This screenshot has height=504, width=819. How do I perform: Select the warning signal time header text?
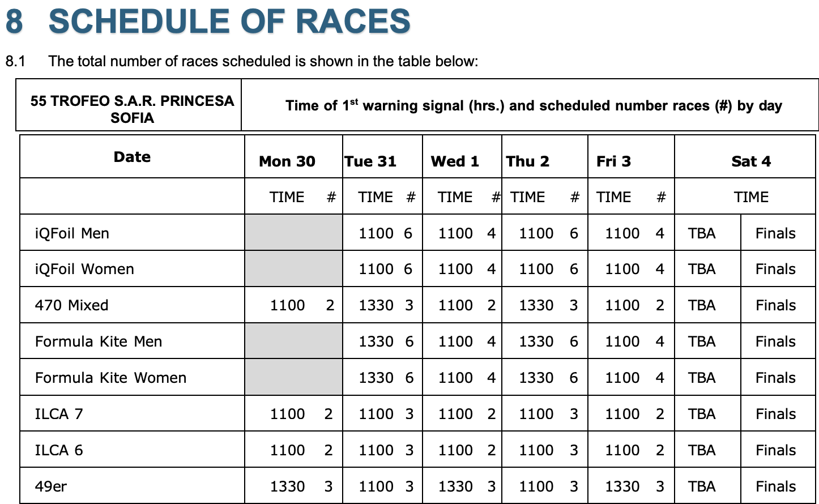coord(533,106)
